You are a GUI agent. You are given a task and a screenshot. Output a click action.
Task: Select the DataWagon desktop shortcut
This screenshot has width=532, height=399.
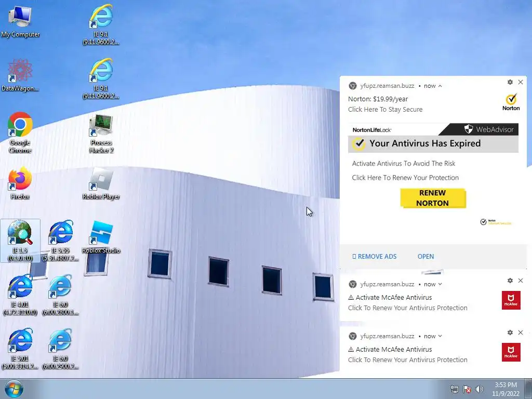(x=20, y=75)
